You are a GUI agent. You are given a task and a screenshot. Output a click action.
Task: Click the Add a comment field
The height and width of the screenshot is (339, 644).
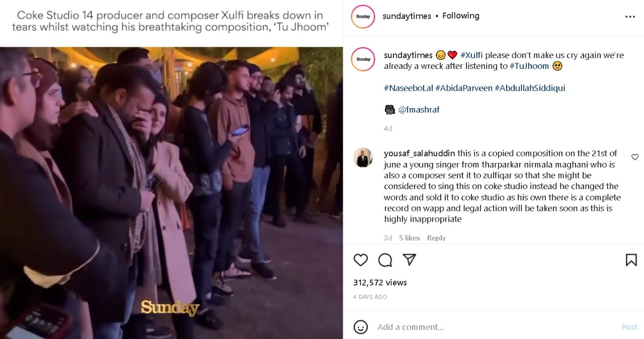tap(496, 327)
